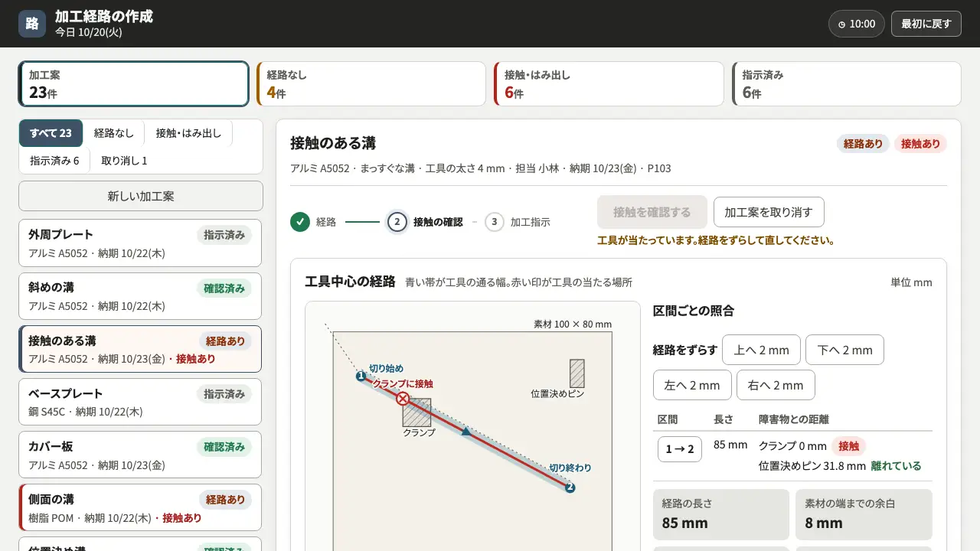Select the すべて 23 filter tab

(51, 133)
